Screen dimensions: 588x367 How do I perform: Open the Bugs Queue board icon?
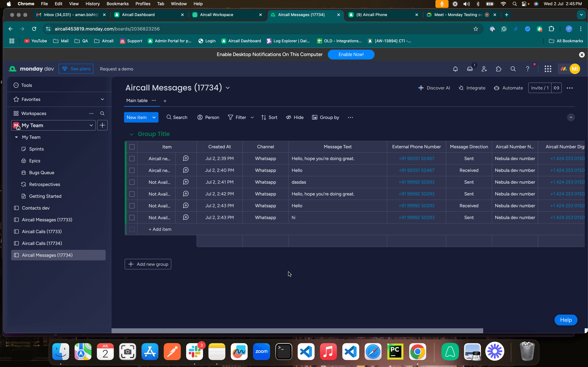[24, 172]
